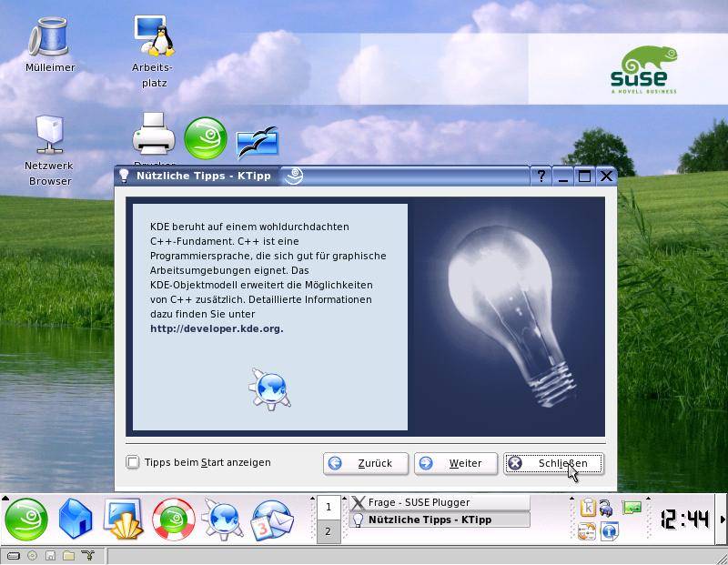Launch the Konqueror web browser panel icon

tap(223, 519)
